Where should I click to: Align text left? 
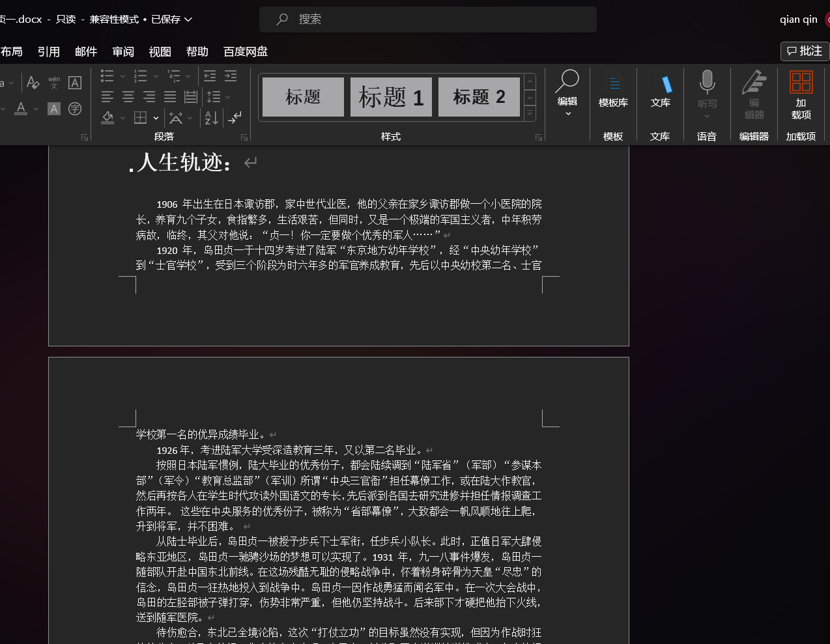pyautogui.click(x=107, y=97)
